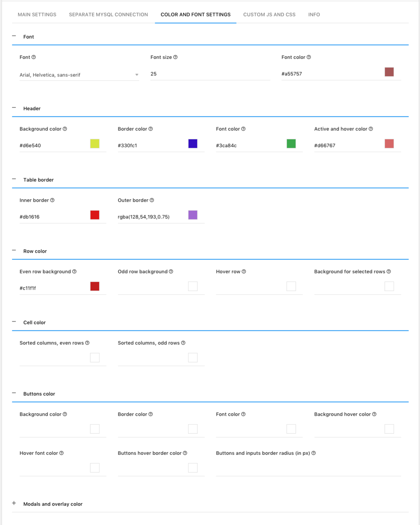The height and width of the screenshot is (525, 420).
Task: Click help icon next to Outer border
Action: coord(152,201)
